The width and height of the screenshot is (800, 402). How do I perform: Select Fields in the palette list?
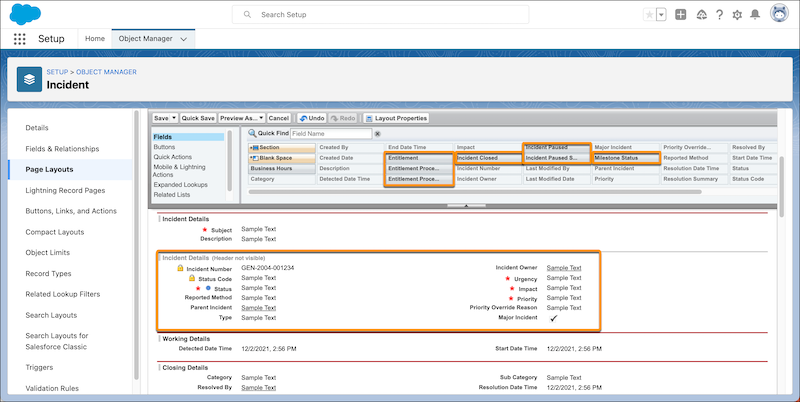pos(188,137)
